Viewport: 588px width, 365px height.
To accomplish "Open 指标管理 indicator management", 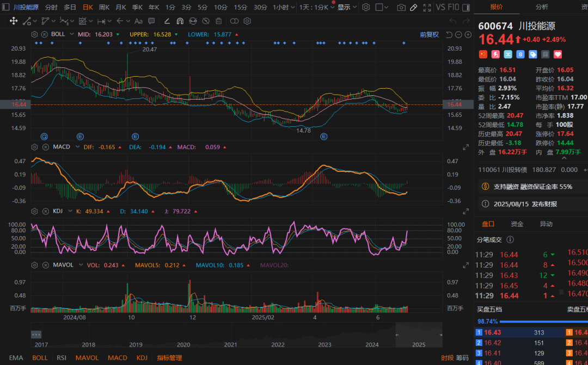I will pos(169,358).
